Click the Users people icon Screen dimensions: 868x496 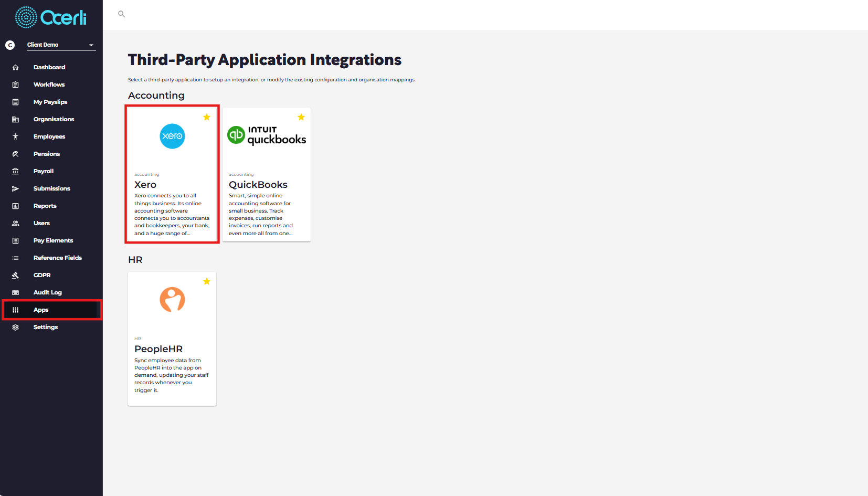pos(15,223)
